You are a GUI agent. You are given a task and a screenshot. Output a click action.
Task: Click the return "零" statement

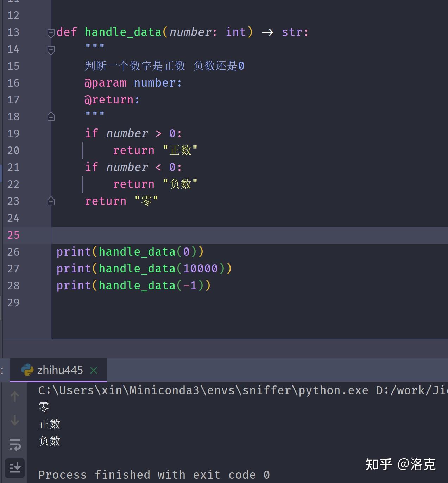121,201
